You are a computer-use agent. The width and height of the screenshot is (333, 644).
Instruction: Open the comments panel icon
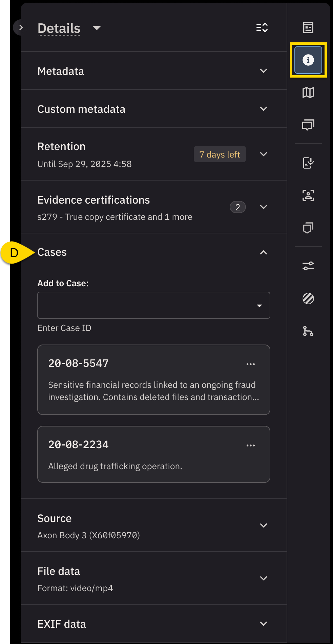pos(308,125)
